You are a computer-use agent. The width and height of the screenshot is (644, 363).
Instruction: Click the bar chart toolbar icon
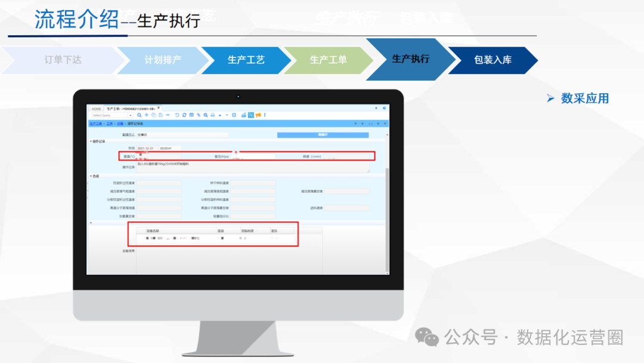[243, 115]
